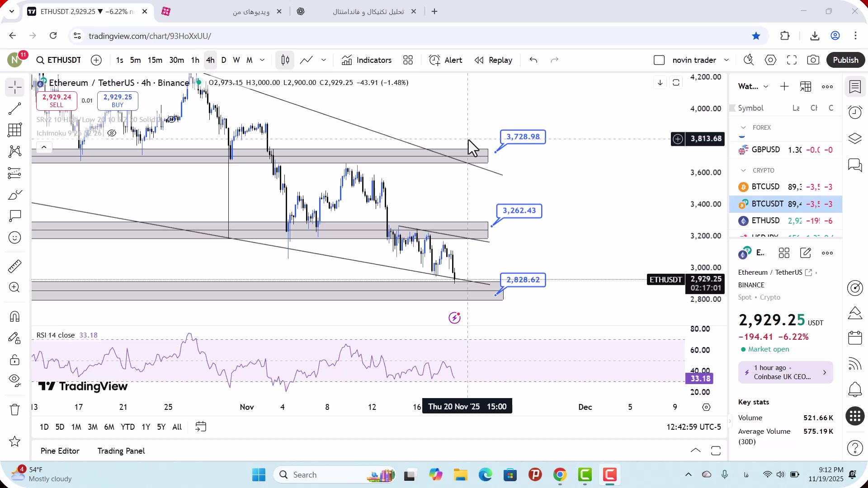Open the Pine Editor panel
Screen dimensions: 868x488
coord(60,451)
